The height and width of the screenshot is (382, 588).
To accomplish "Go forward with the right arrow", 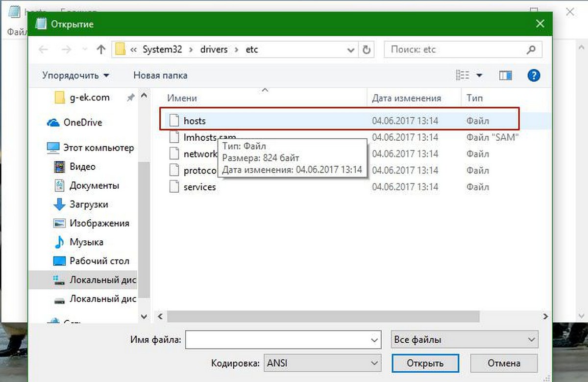I will pyautogui.click(x=67, y=50).
